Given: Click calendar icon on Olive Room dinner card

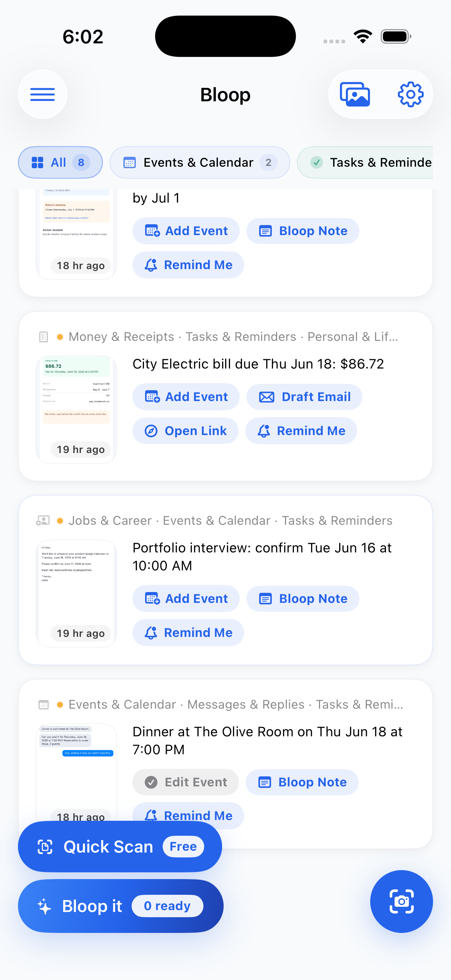Looking at the screenshot, I should pyautogui.click(x=44, y=705).
